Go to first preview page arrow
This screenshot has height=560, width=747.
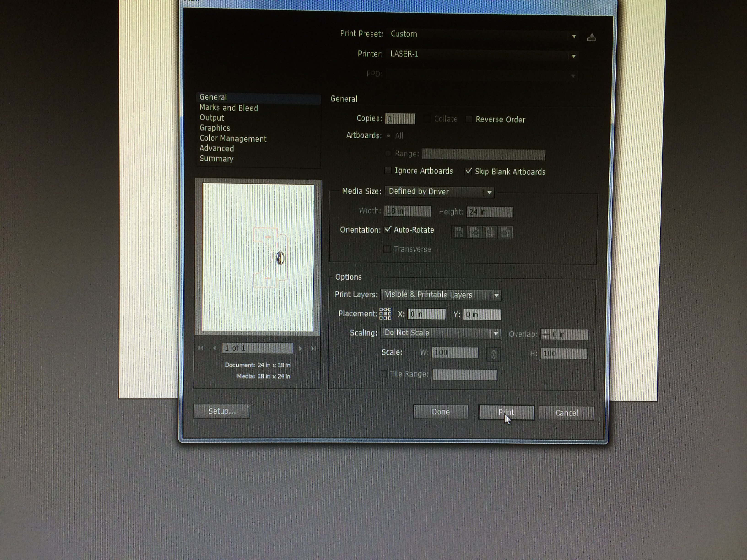coord(201,348)
